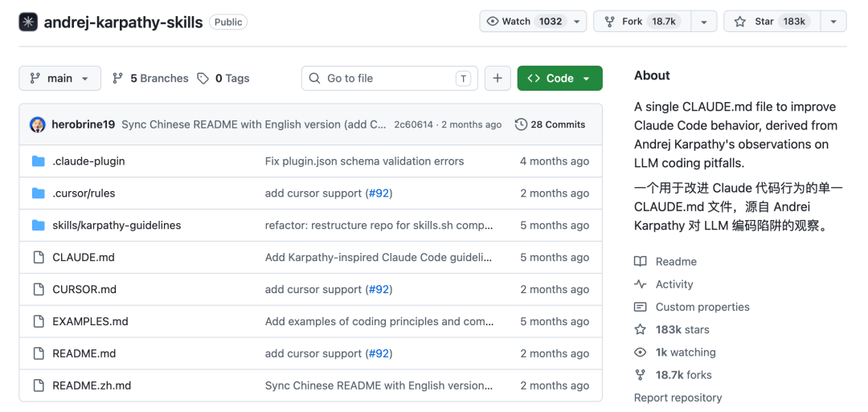The width and height of the screenshot is (868, 412).
Task: Click the Activity pulse icon
Action: tap(641, 284)
